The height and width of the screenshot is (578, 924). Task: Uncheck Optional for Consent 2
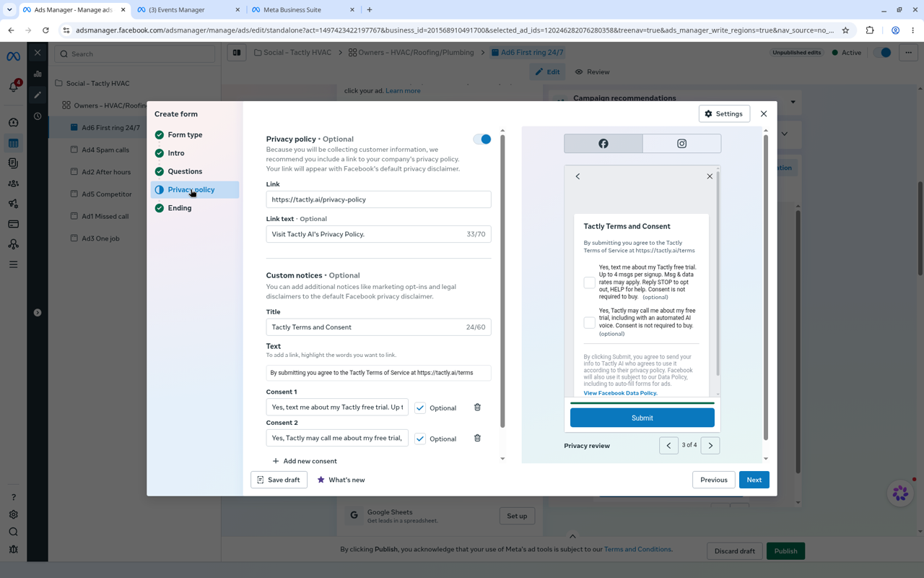pyautogui.click(x=420, y=439)
